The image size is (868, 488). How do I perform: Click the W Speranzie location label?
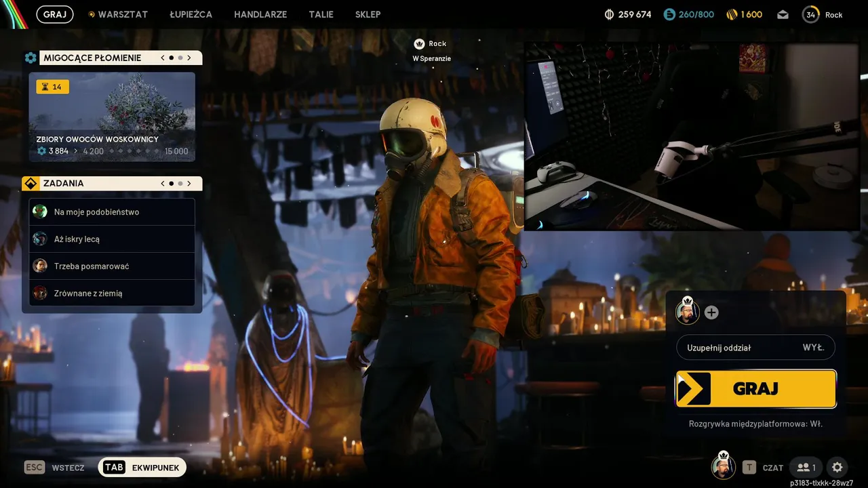[432, 58]
